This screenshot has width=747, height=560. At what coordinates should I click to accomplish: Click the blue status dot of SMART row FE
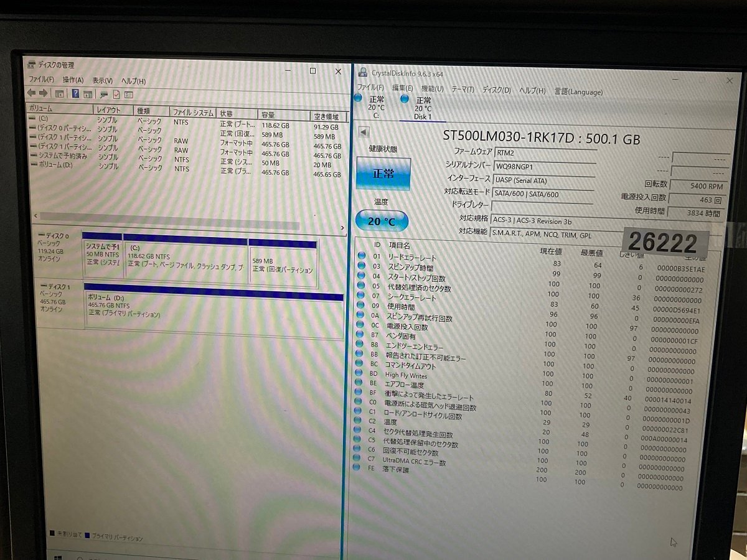point(356,468)
